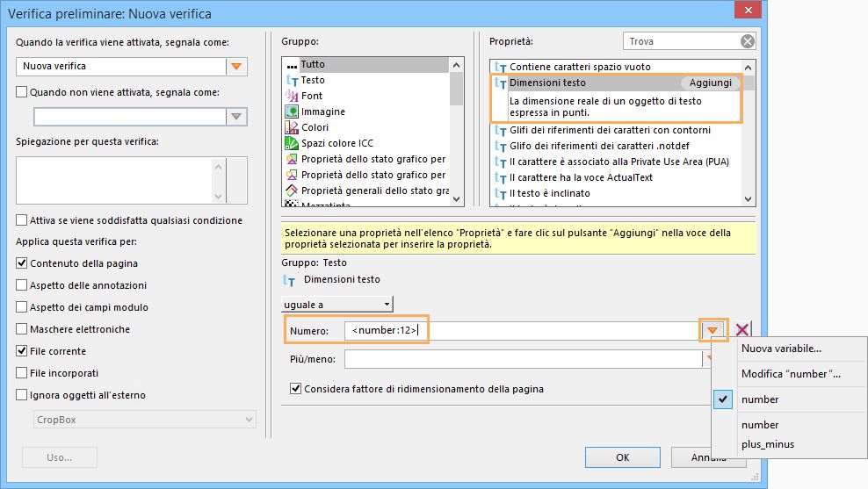Uncheck Contenuto della pagina
Screen dimensions: 868x489
pyautogui.click(x=22, y=263)
